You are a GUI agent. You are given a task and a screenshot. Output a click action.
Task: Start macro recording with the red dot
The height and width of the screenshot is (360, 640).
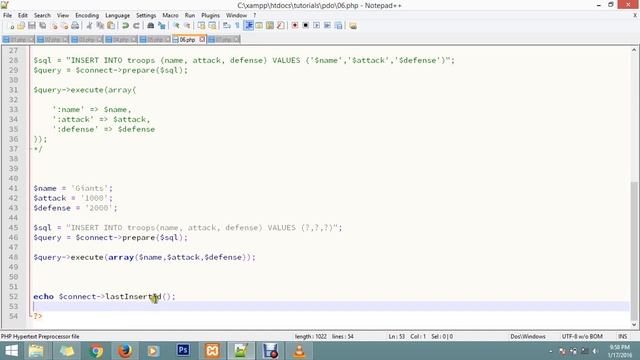(295, 26)
